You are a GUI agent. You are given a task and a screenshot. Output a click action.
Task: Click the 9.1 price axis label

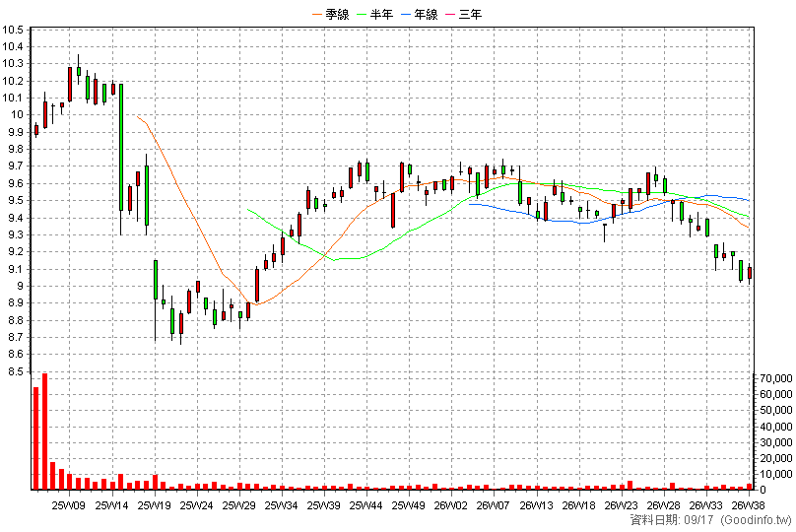pyautogui.click(x=16, y=270)
